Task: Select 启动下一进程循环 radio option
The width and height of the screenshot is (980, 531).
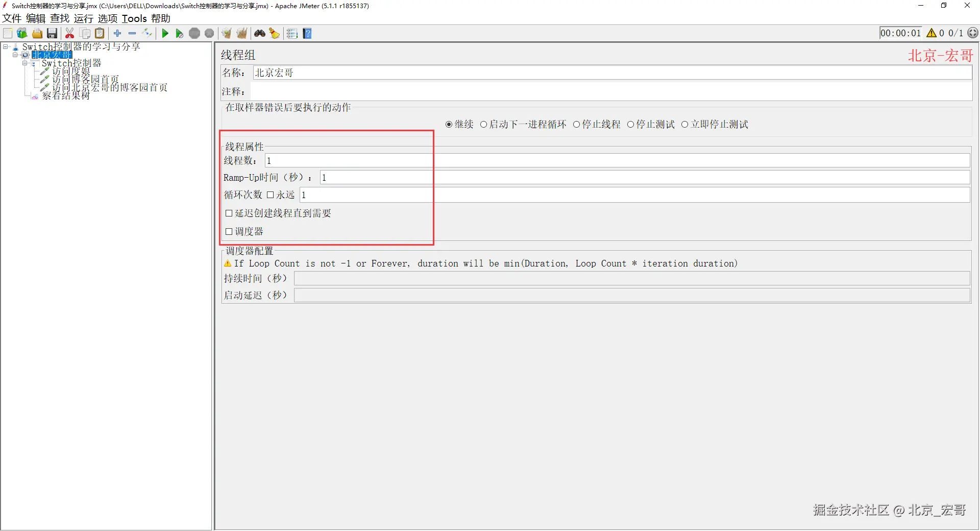Action: (483, 125)
